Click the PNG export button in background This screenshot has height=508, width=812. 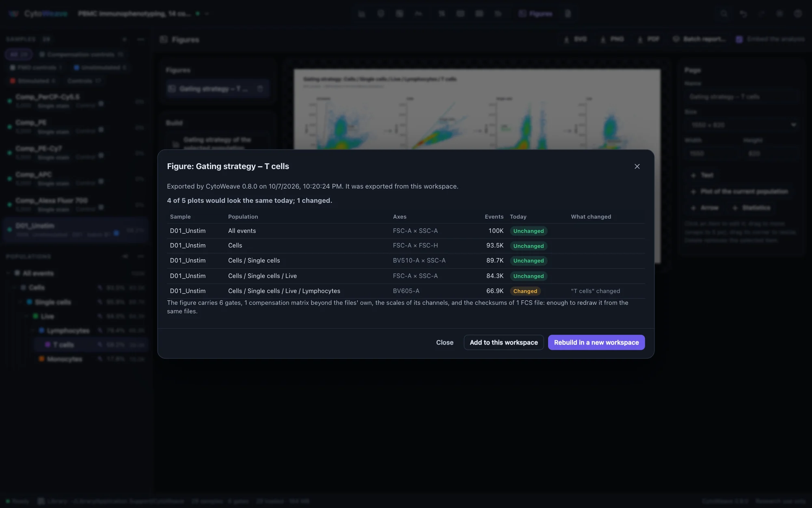(x=612, y=39)
